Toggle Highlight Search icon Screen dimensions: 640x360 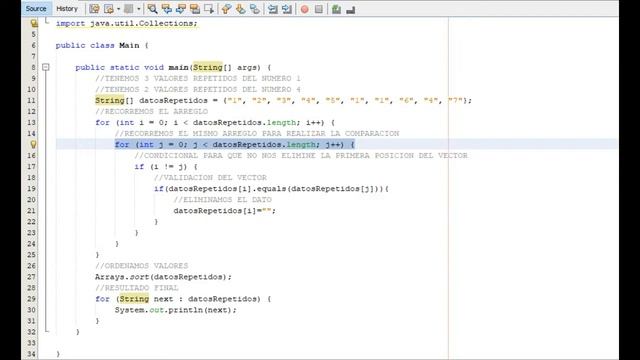(195, 9)
